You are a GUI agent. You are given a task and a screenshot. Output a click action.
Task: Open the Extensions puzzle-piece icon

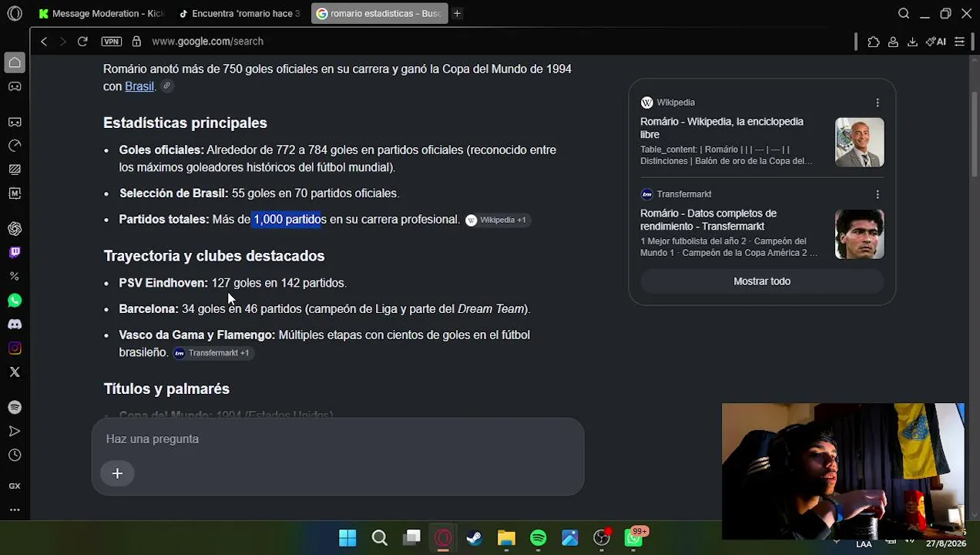874,42
